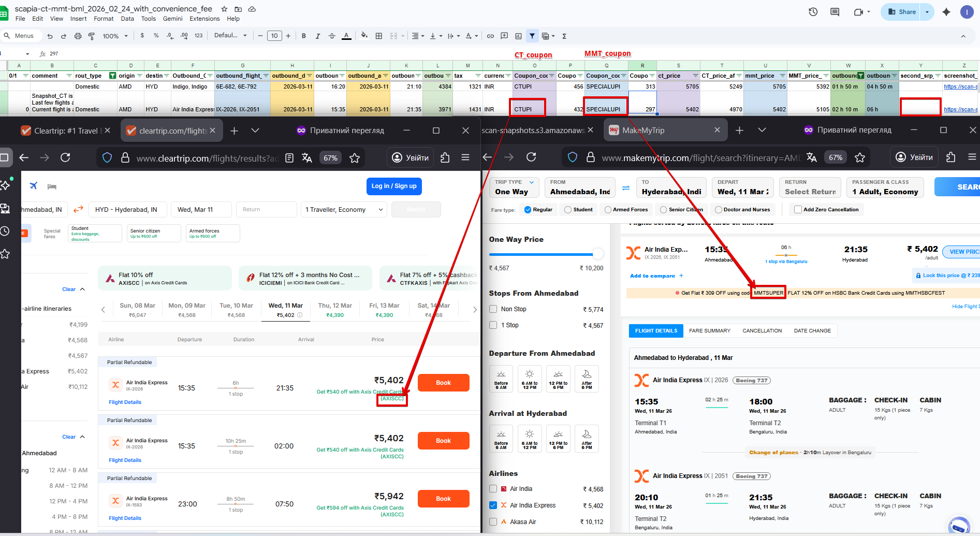This screenshot has height=536, width=980.
Task: Star the spreadsheet document
Action: tap(224, 9)
